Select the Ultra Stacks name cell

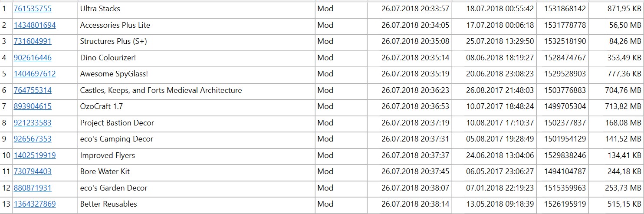(x=196, y=9)
